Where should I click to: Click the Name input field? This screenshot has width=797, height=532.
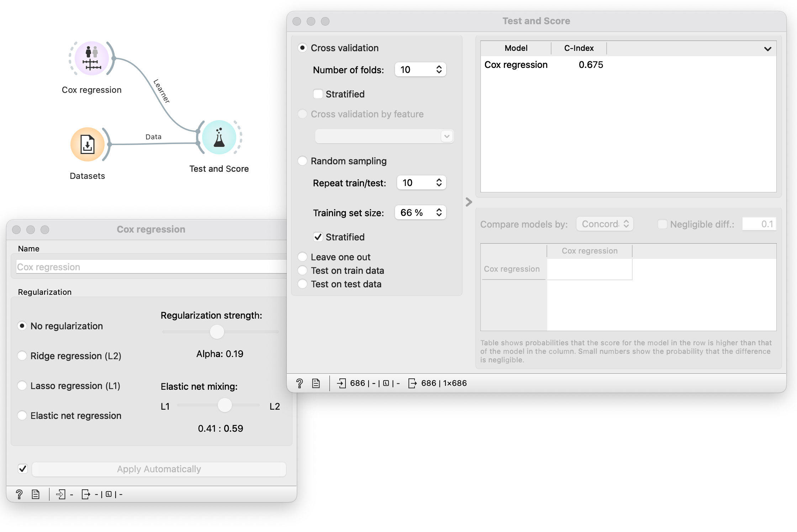tap(152, 267)
